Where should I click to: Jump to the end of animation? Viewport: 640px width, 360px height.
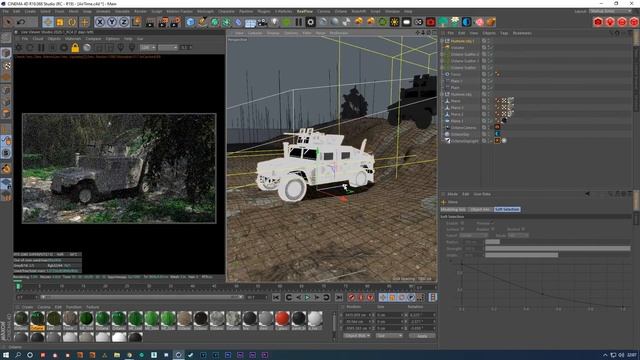[339, 298]
